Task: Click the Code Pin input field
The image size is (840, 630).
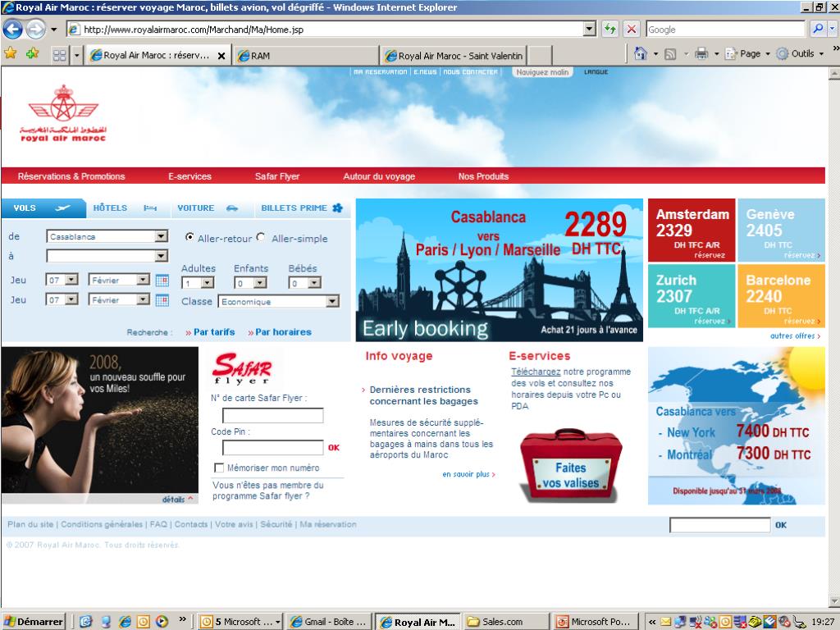Action: [272, 447]
